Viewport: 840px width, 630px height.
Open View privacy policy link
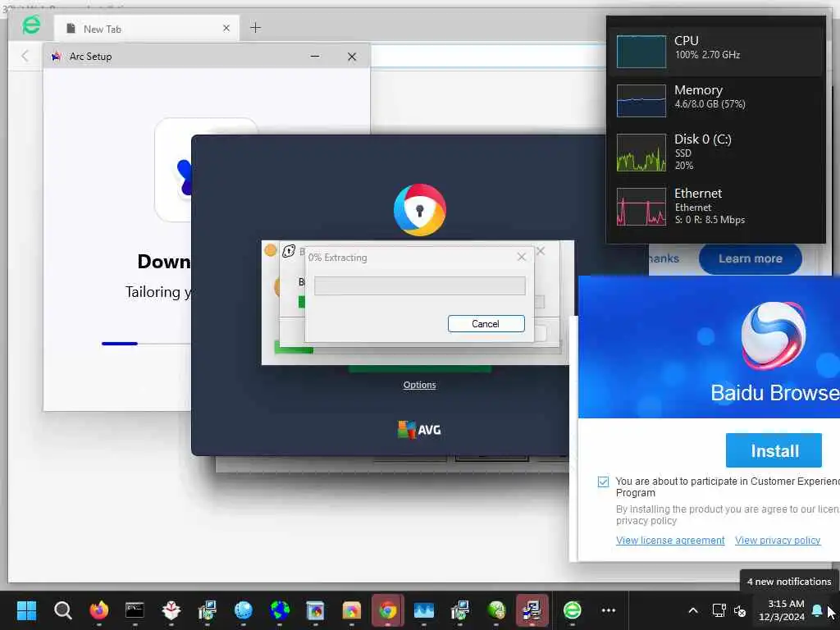[x=778, y=540]
